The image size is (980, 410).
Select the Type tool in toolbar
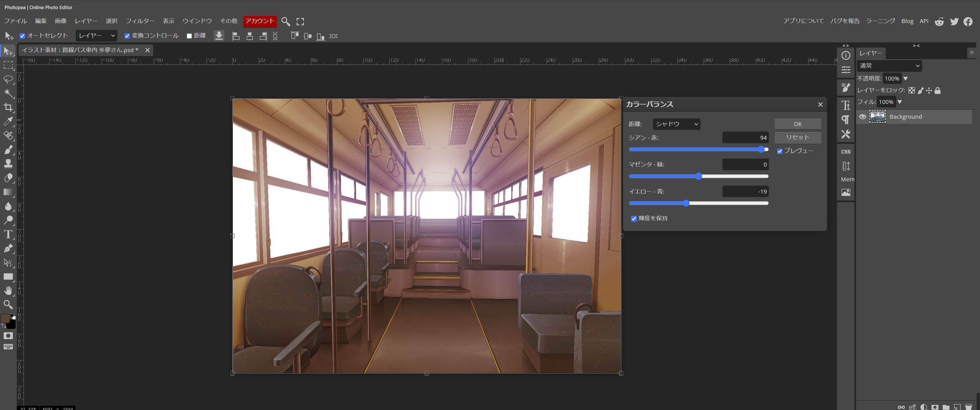(x=8, y=234)
